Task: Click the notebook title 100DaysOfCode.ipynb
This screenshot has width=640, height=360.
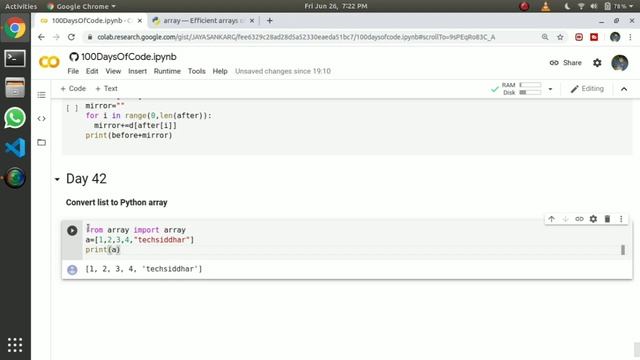Action: pos(129,57)
